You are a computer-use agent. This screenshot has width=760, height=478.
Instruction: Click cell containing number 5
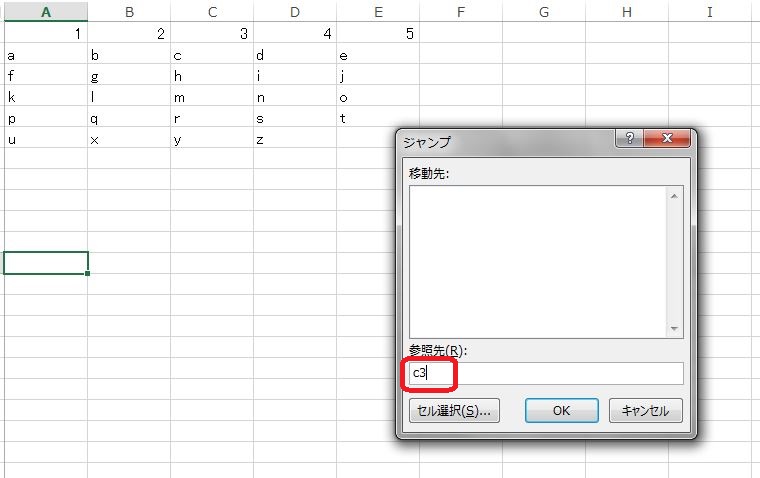[x=377, y=34]
